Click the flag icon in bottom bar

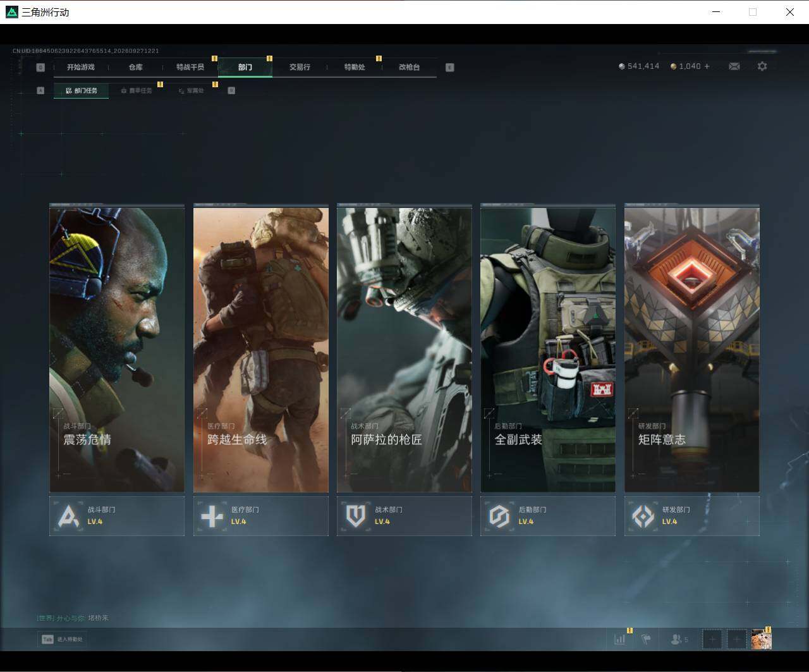point(646,640)
